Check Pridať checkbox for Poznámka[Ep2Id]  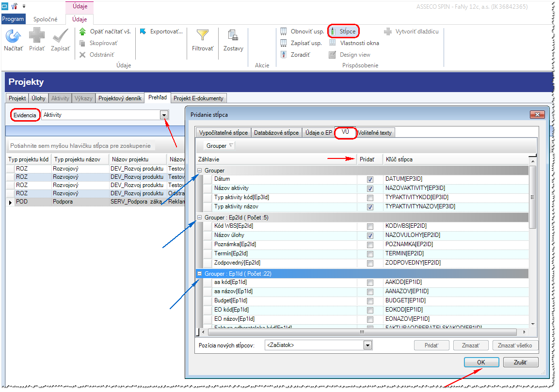point(370,245)
